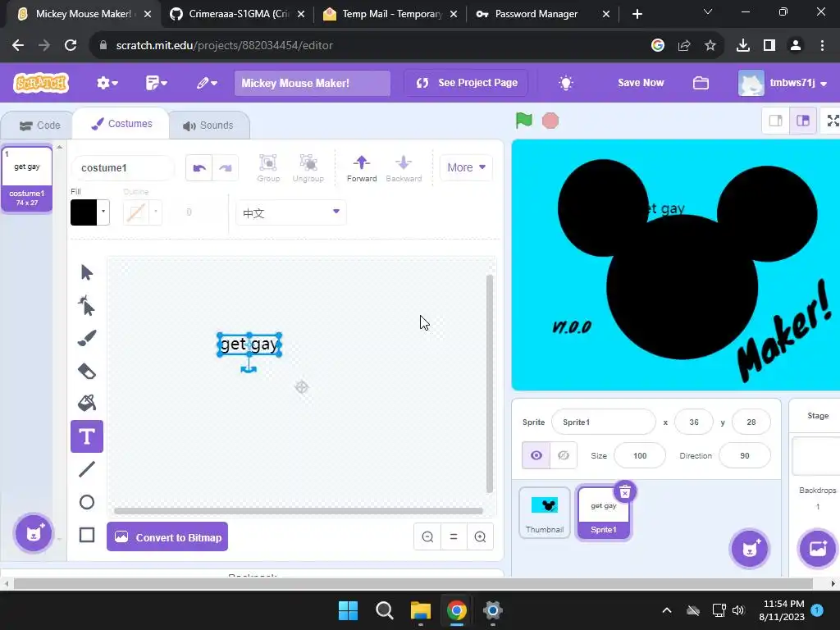The image size is (840, 630).
Task: Select the Line tool
Action: click(x=86, y=469)
